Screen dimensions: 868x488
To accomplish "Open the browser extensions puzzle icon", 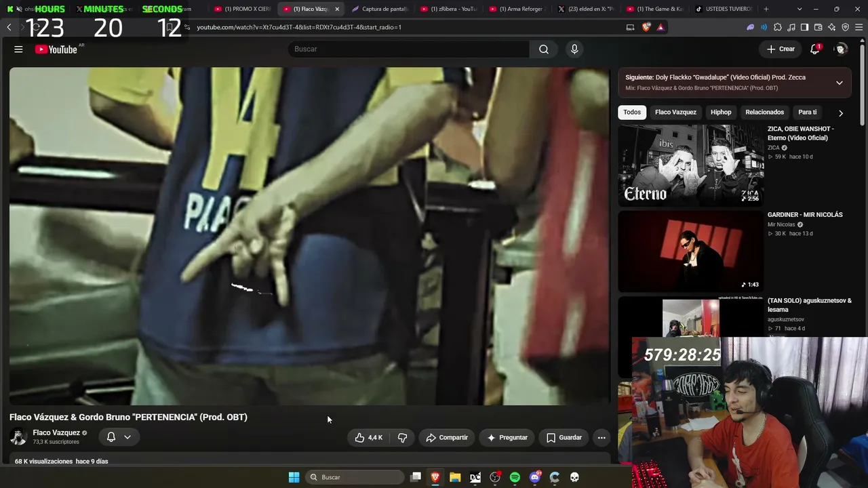I will [777, 27].
